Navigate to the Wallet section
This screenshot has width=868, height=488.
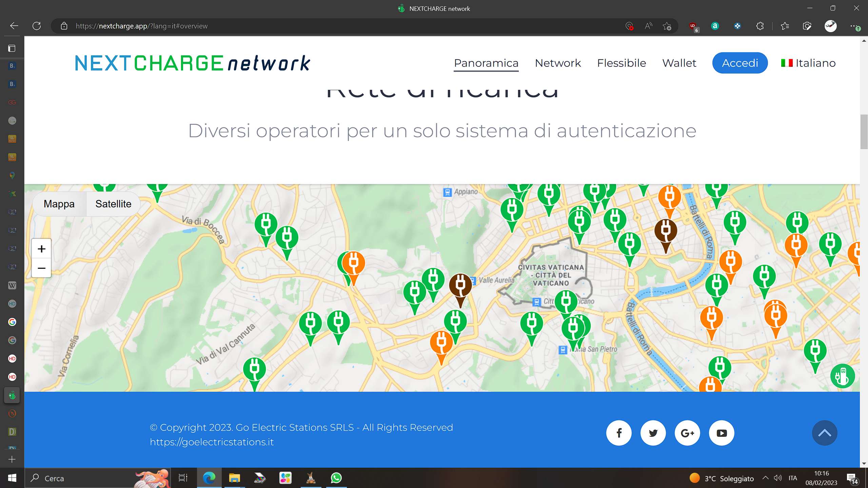(x=679, y=63)
